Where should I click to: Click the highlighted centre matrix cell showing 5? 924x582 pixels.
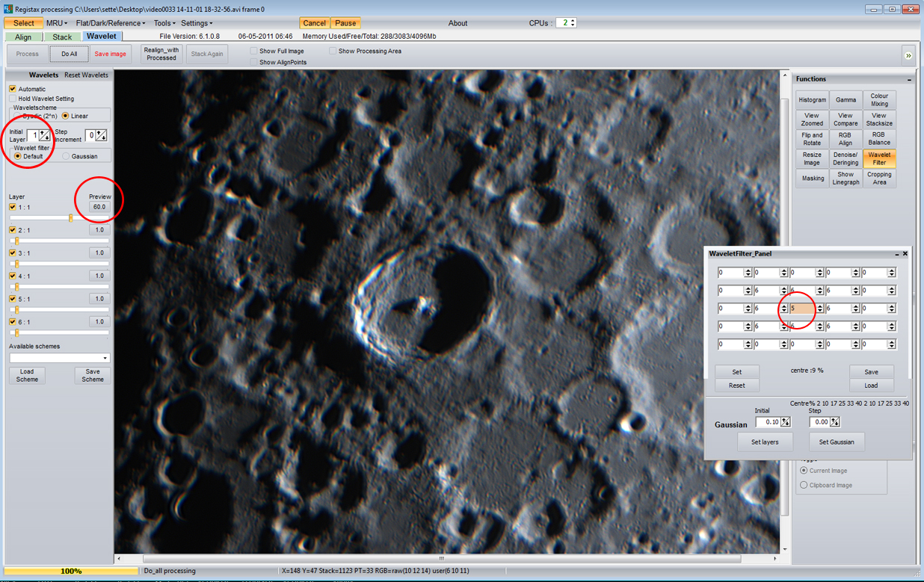(803, 308)
